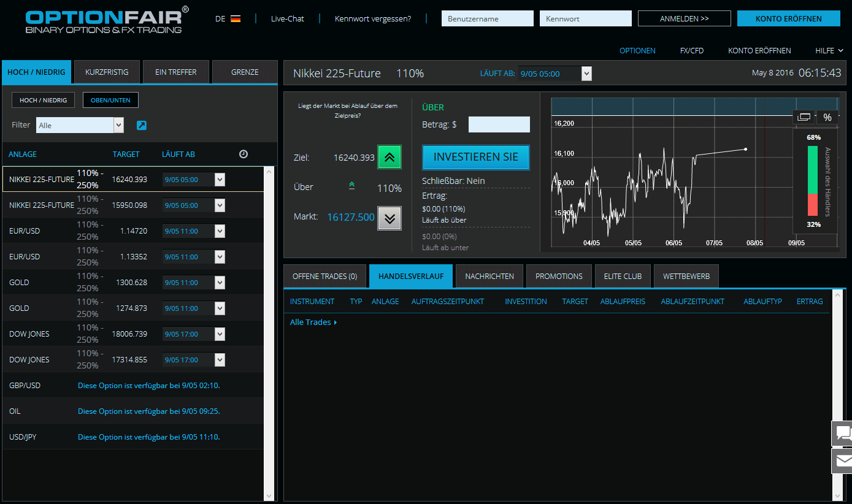Screen dimensions: 852x504
Task: Switch to the KURZFRISTIG tab
Action: (107, 72)
